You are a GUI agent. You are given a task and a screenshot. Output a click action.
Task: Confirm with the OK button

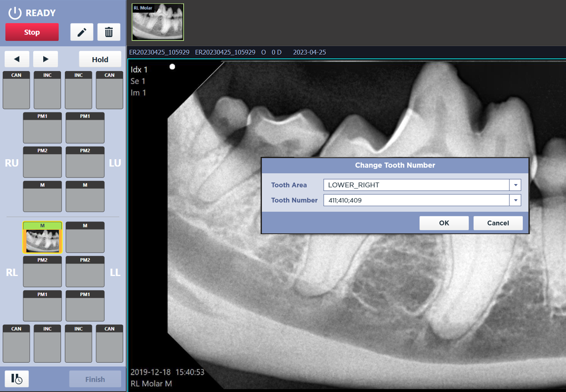444,223
